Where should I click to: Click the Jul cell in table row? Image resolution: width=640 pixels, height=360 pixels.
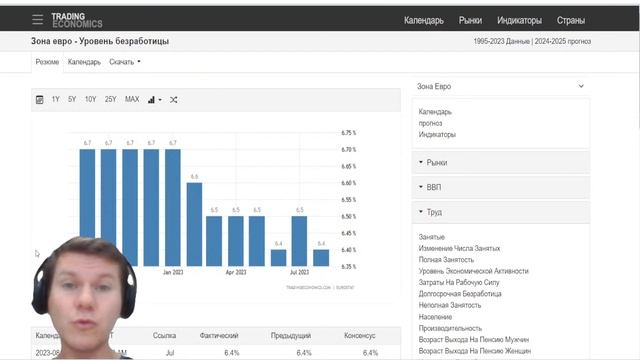170,353
